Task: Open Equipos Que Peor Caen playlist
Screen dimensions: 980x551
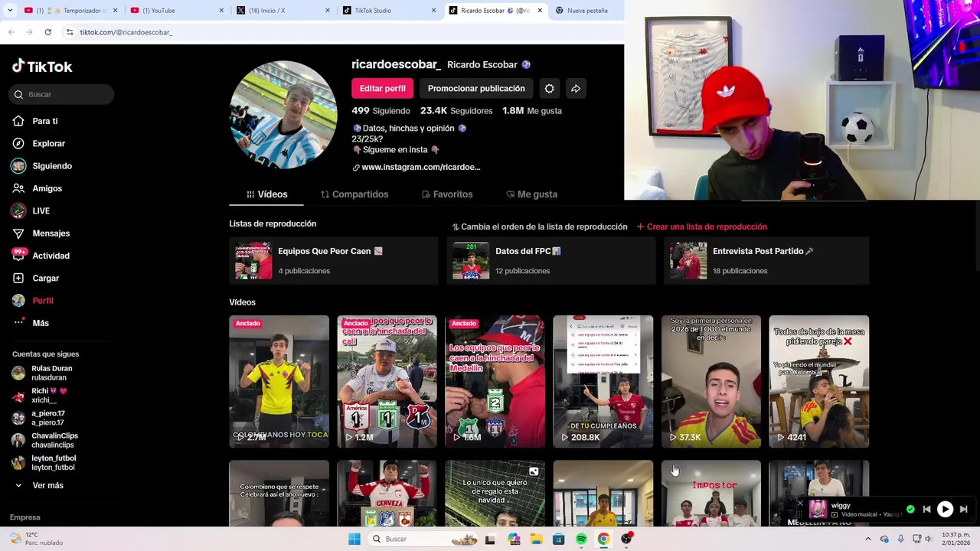Action: point(334,260)
